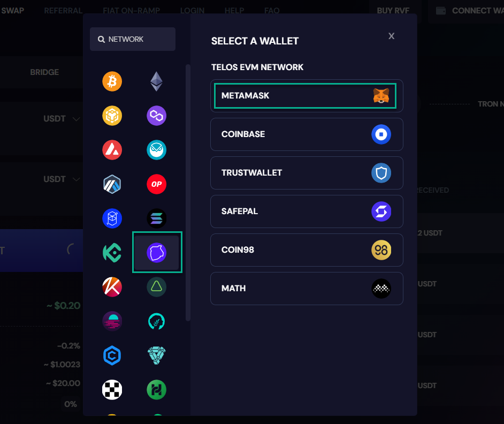
Task: Select the Cronos network icon
Action: point(112,355)
